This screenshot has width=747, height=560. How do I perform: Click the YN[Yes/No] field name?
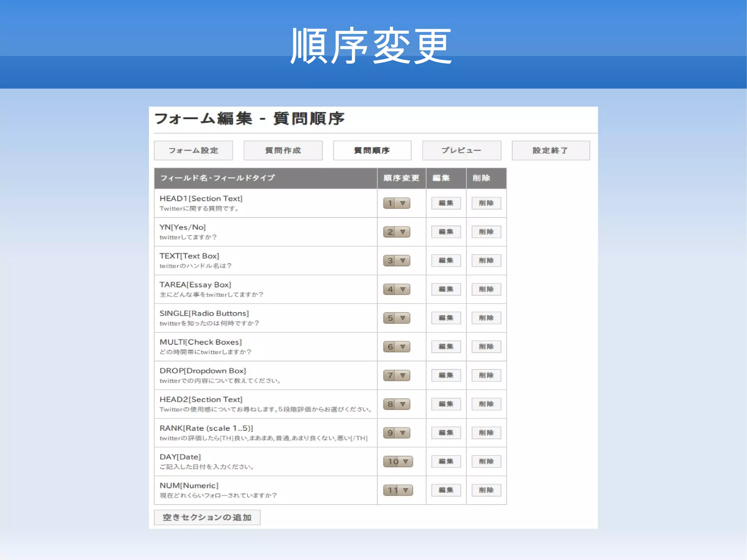[x=183, y=227]
